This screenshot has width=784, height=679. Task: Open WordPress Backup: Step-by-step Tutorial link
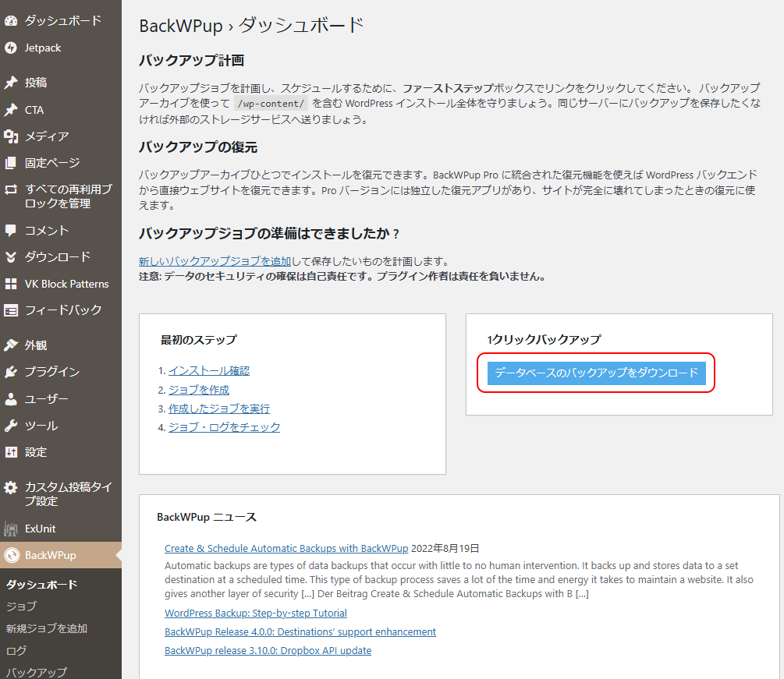[x=256, y=613]
